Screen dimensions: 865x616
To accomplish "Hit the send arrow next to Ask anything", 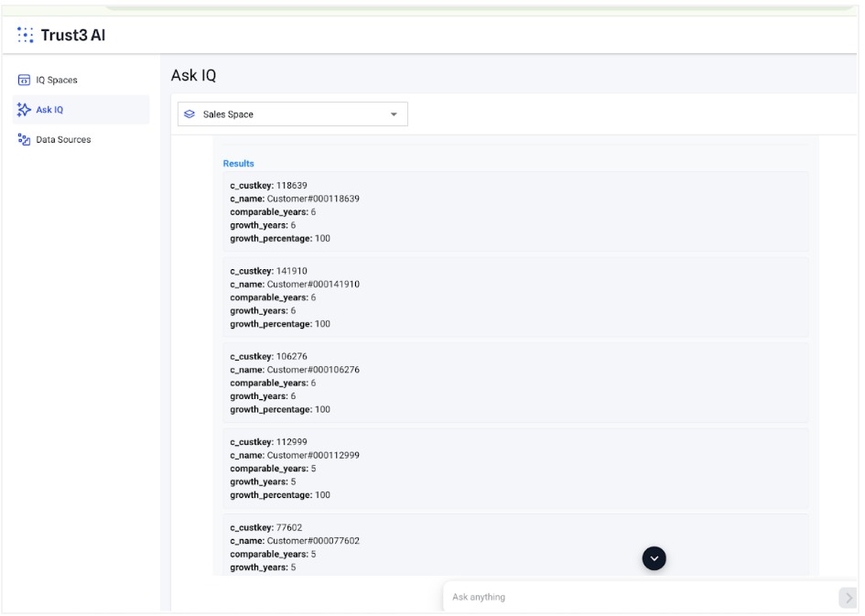I will click(x=848, y=598).
